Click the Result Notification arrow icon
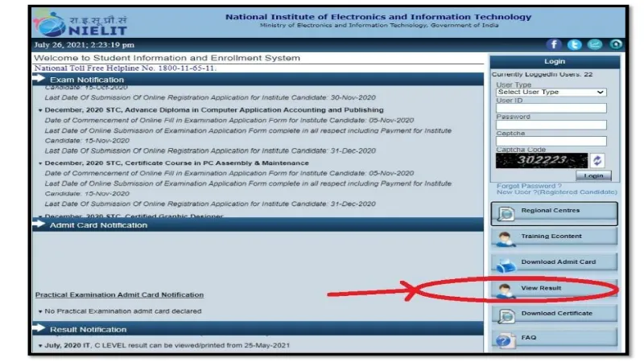Viewport: 644px width, 362px height. point(39,328)
